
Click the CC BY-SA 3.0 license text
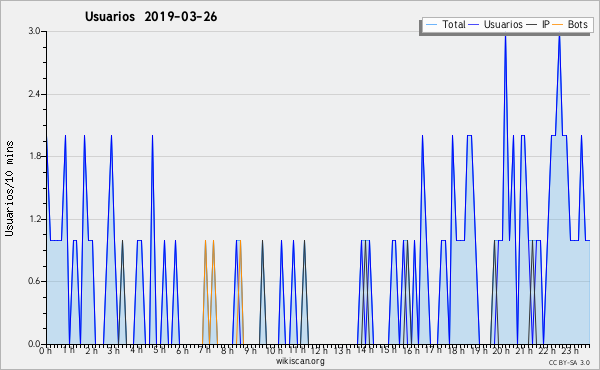point(569,362)
